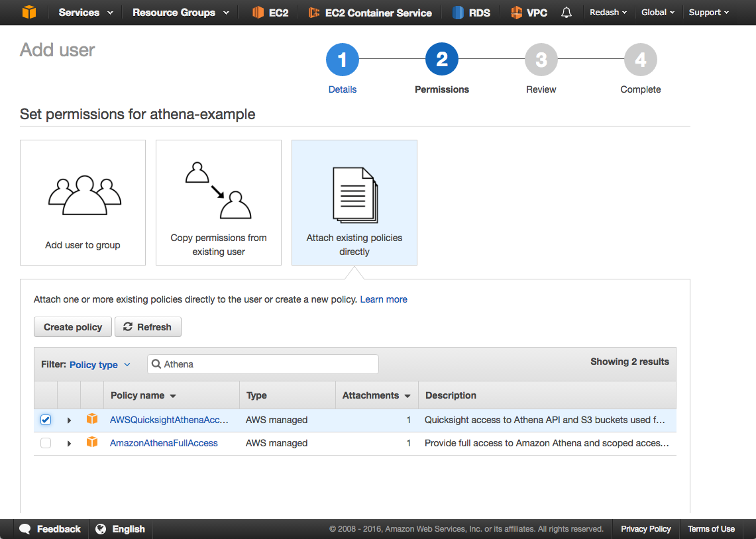Refresh the policy list

(148, 327)
